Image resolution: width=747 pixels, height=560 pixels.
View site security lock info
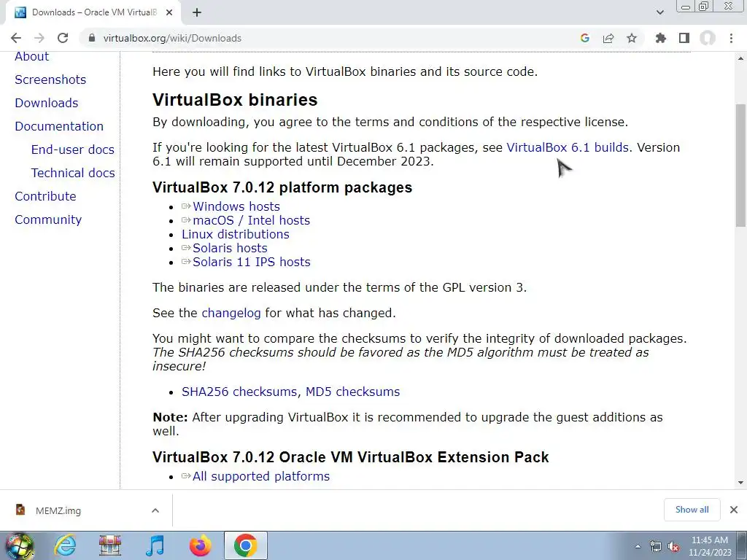click(92, 38)
